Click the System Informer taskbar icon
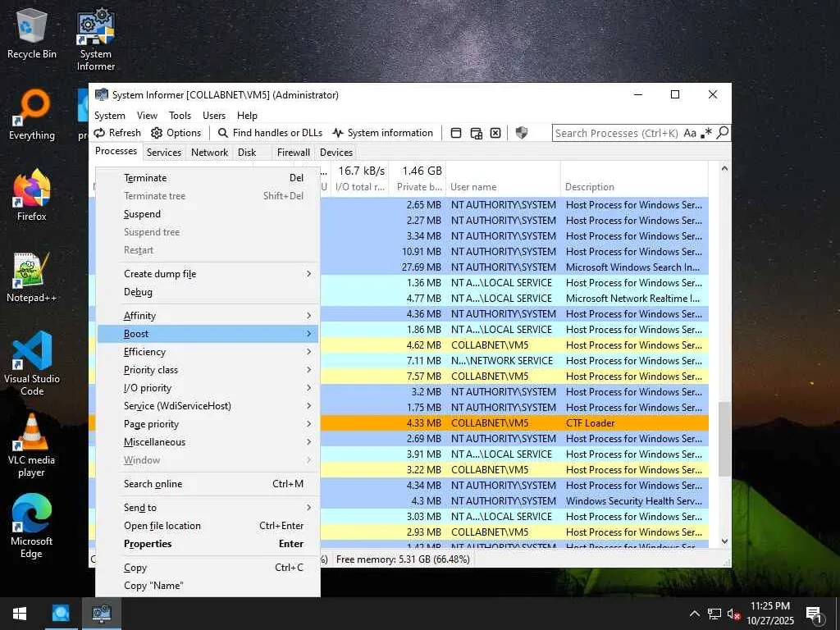Image resolution: width=840 pixels, height=630 pixels. [101, 614]
